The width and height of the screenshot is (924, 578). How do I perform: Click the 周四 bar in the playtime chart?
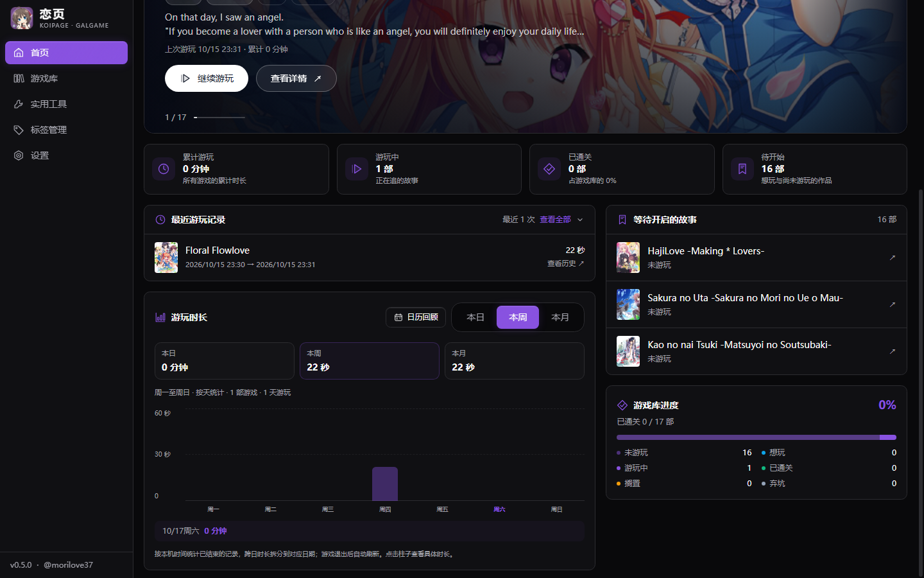(385, 484)
